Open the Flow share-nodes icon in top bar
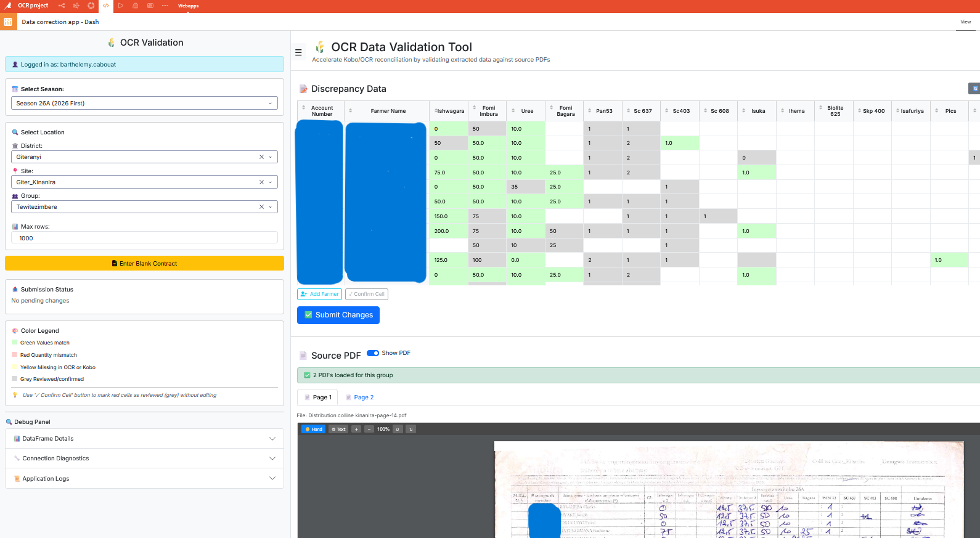This screenshot has width=980, height=538. tap(62, 6)
